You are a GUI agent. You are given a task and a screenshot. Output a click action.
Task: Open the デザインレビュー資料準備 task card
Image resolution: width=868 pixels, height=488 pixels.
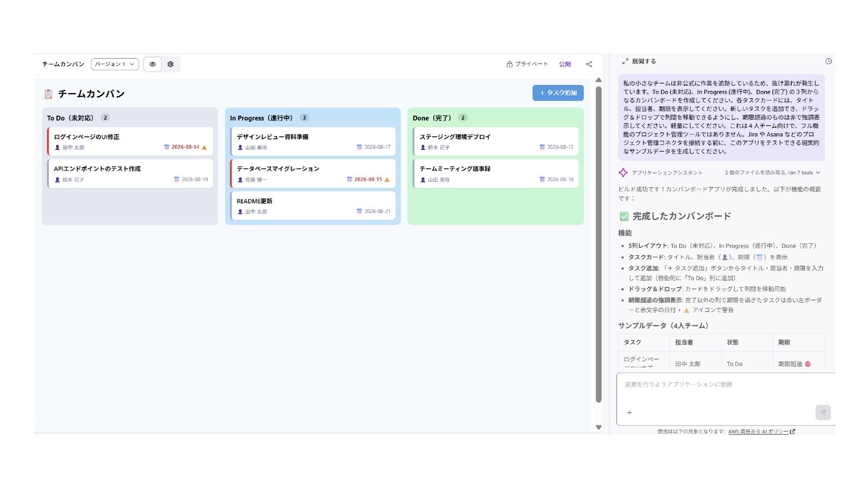[x=313, y=141]
